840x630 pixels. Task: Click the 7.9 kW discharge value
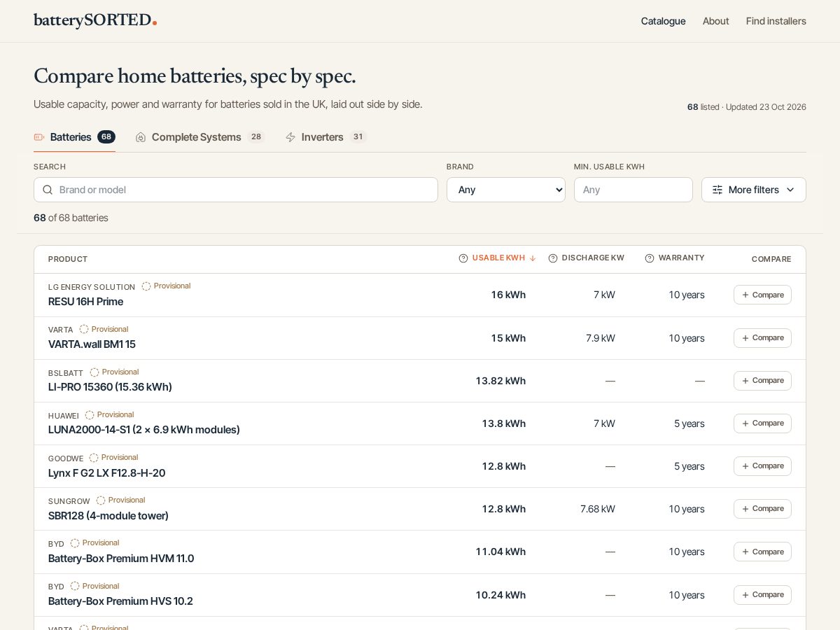point(601,338)
